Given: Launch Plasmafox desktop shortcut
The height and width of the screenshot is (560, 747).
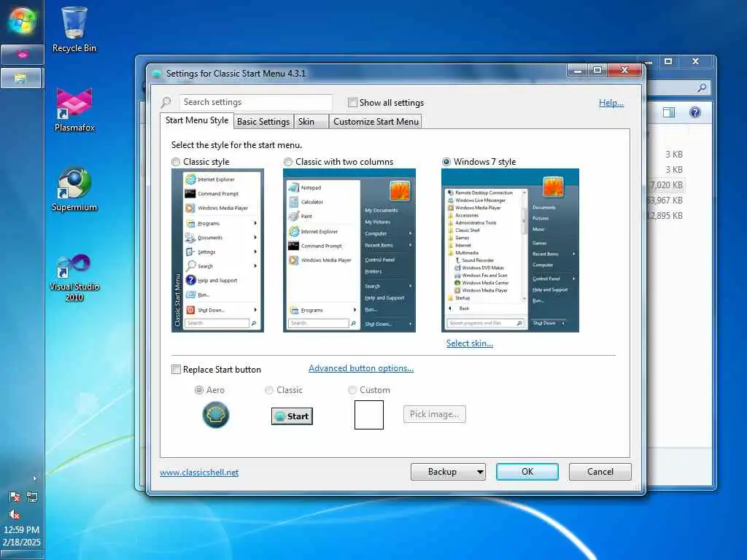Looking at the screenshot, I should point(74,109).
